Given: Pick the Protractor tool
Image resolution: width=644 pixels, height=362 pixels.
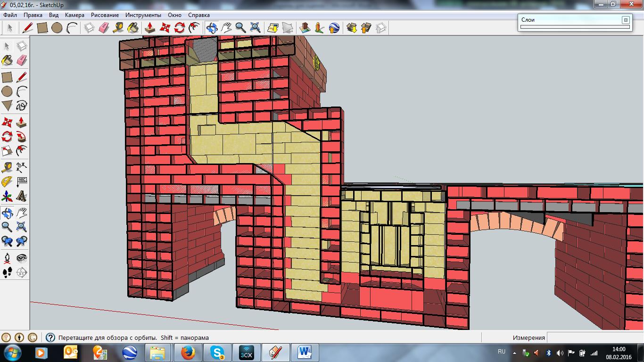Looking at the screenshot, I should (x=7, y=181).
